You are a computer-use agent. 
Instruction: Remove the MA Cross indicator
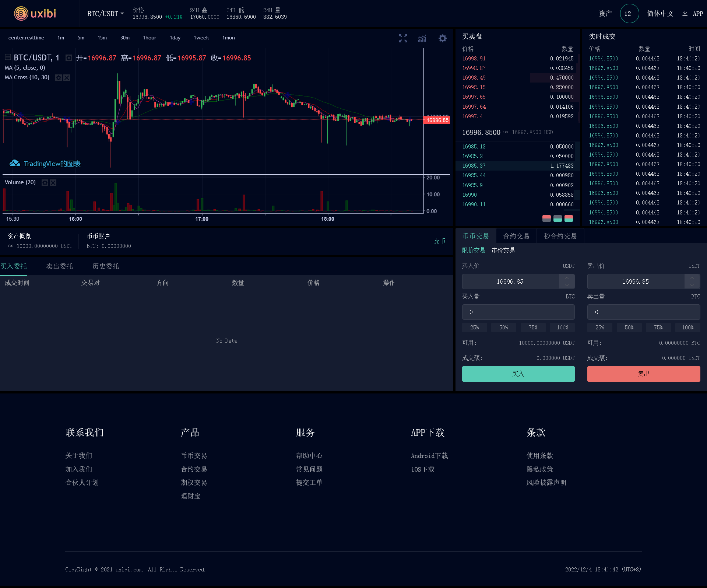pos(67,78)
